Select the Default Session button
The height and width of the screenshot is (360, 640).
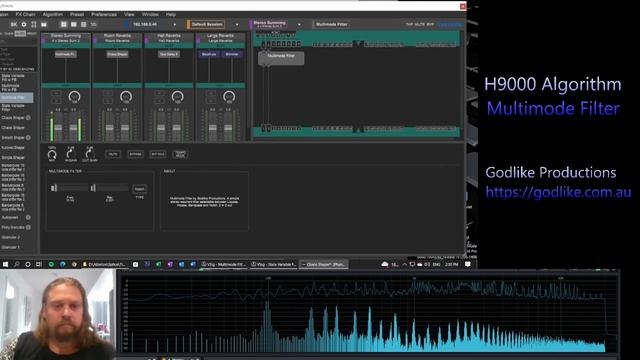(x=207, y=24)
